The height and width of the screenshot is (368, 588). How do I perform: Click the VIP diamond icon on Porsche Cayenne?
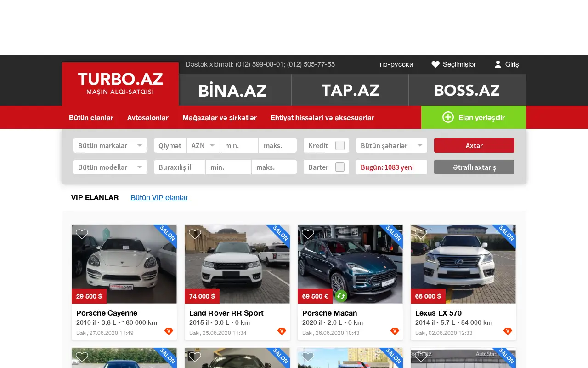pos(169,331)
